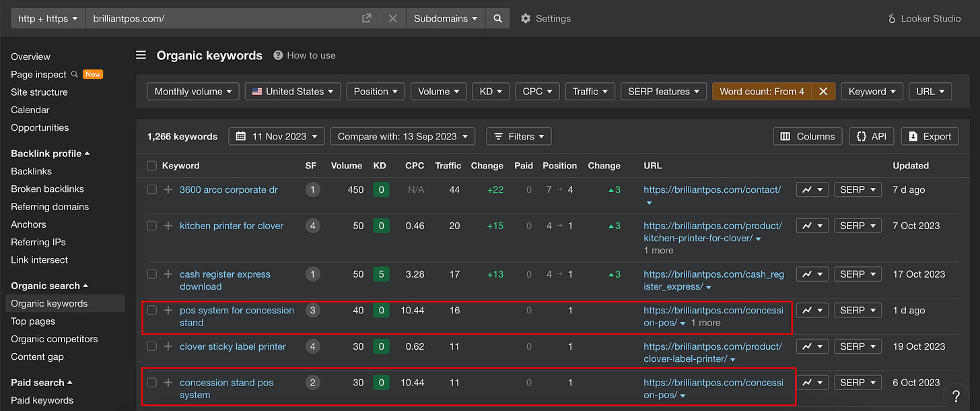Expand the United States country dropdown
Viewport: 980px width, 411px height.
[x=293, y=92]
